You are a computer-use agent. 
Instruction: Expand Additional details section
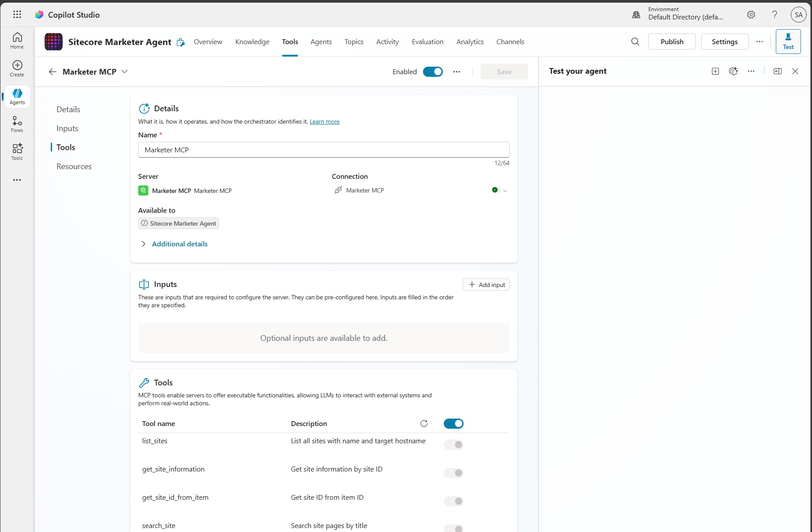179,244
